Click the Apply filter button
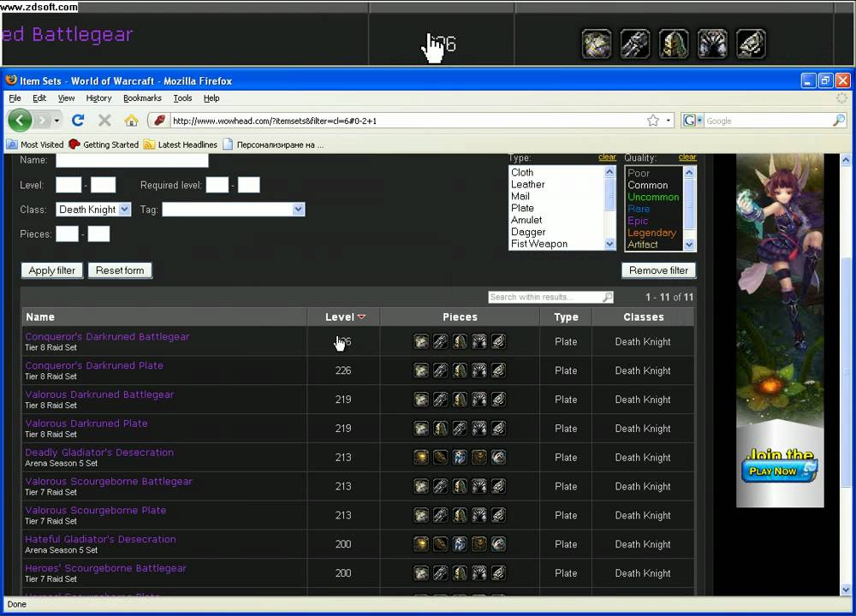Screen dimensions: 856x616 pyautogui.click(x=52, y=270)
